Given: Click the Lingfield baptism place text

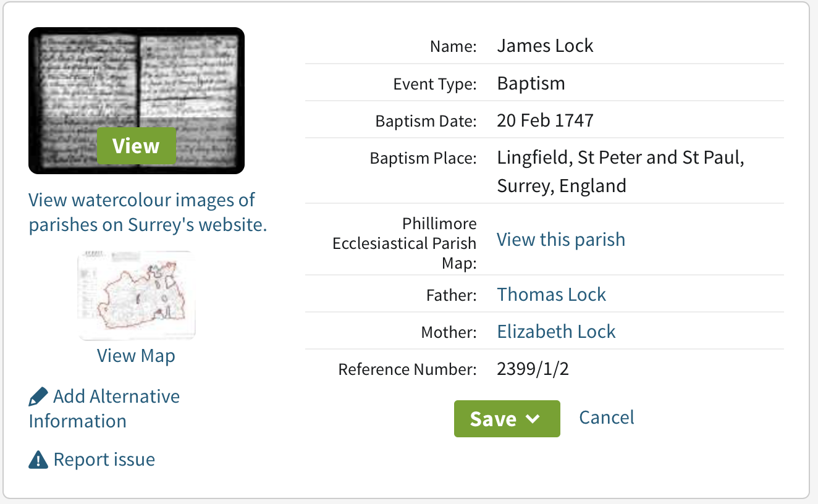Looking at the screenshot, I should tap(620, 158).
